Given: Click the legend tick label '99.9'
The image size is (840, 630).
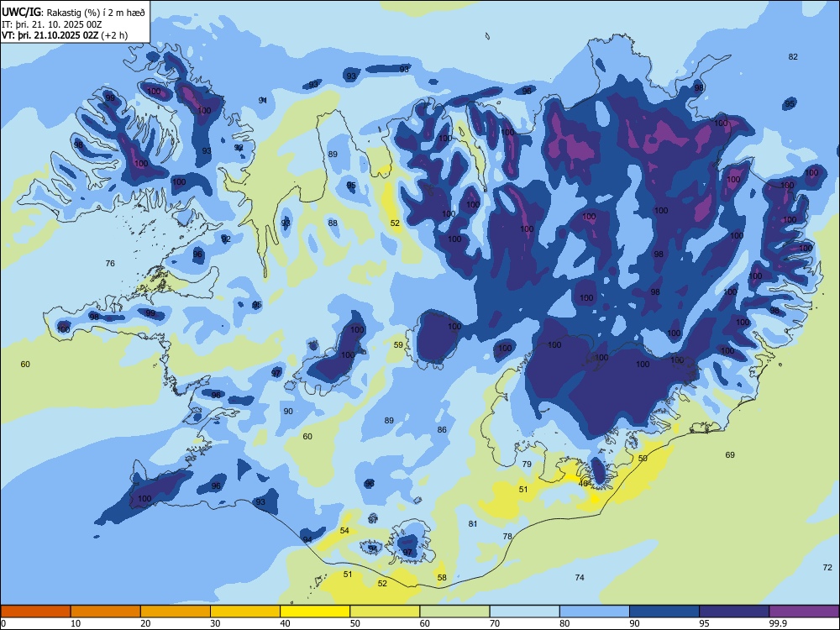Looking at the screenshot, I should coord(777,623).
